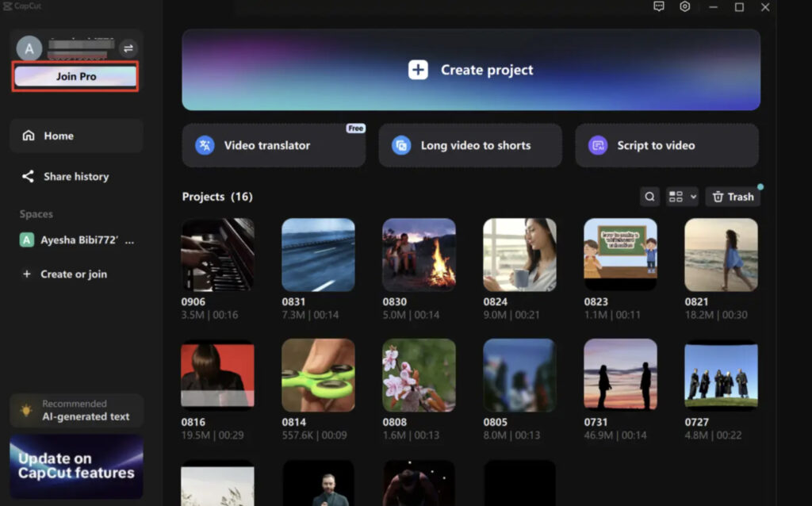The height and width of the screenshot is (506, 812).
Task: Open the feedback chat icon
Action: point(658,6)
